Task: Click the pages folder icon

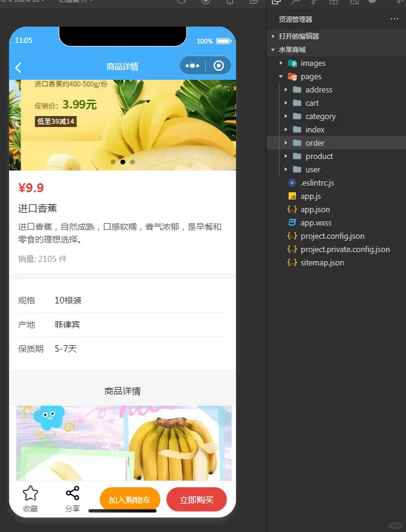Action: click(x=292, y=76)
